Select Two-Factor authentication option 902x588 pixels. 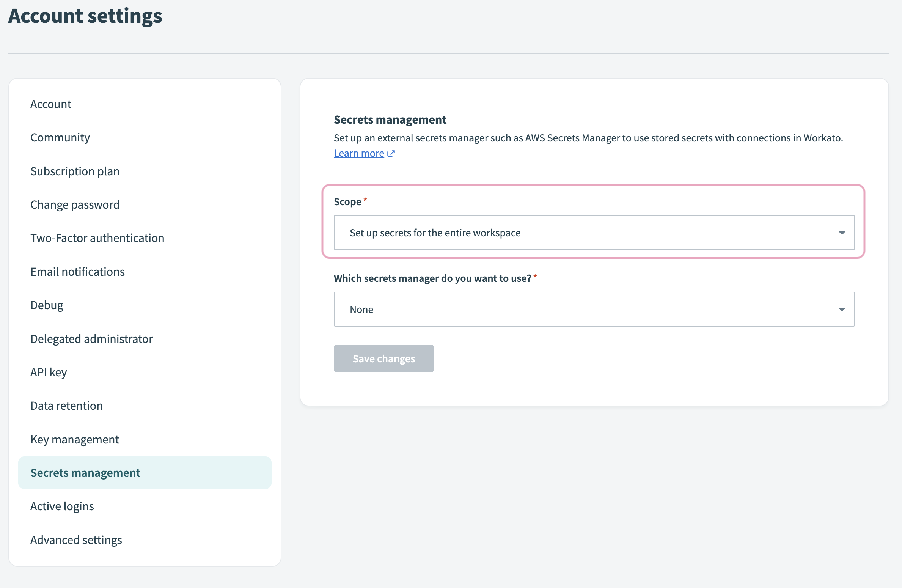click(97, 237)
